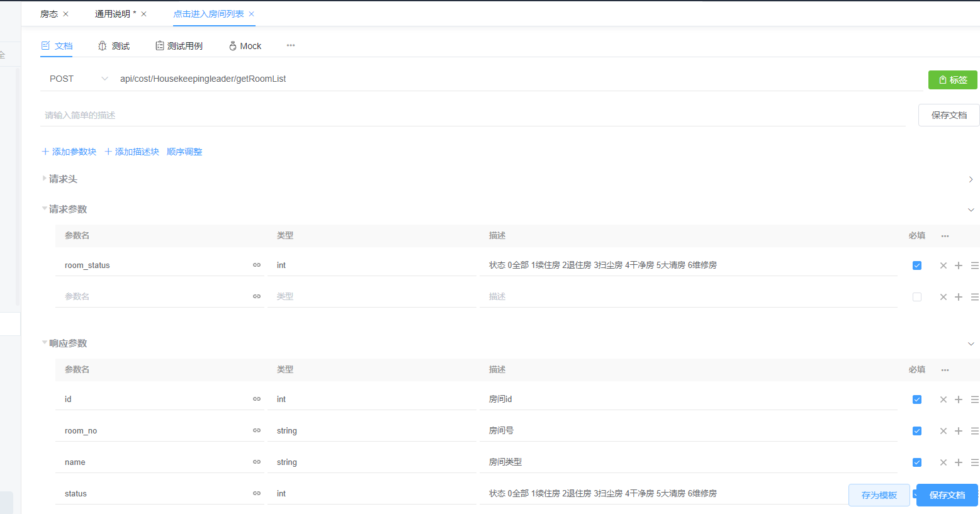Click the green 标签 button
The image size is (980, 514).
tap(952, 80)
